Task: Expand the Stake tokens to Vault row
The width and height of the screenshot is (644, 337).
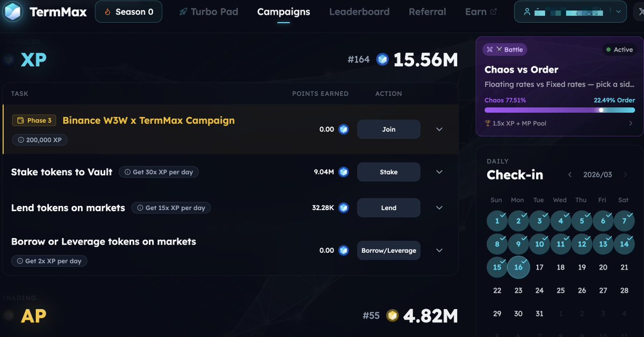Action: 439,172
